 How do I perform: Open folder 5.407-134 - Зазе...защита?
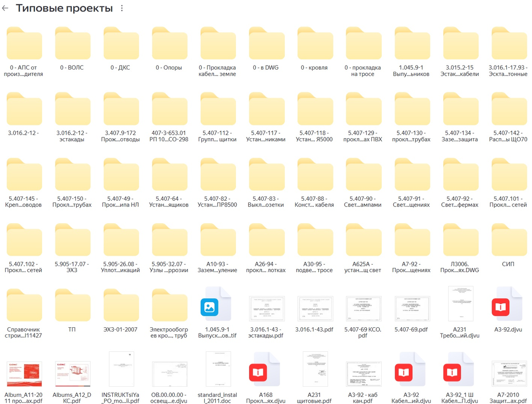[x=461, y=109]
